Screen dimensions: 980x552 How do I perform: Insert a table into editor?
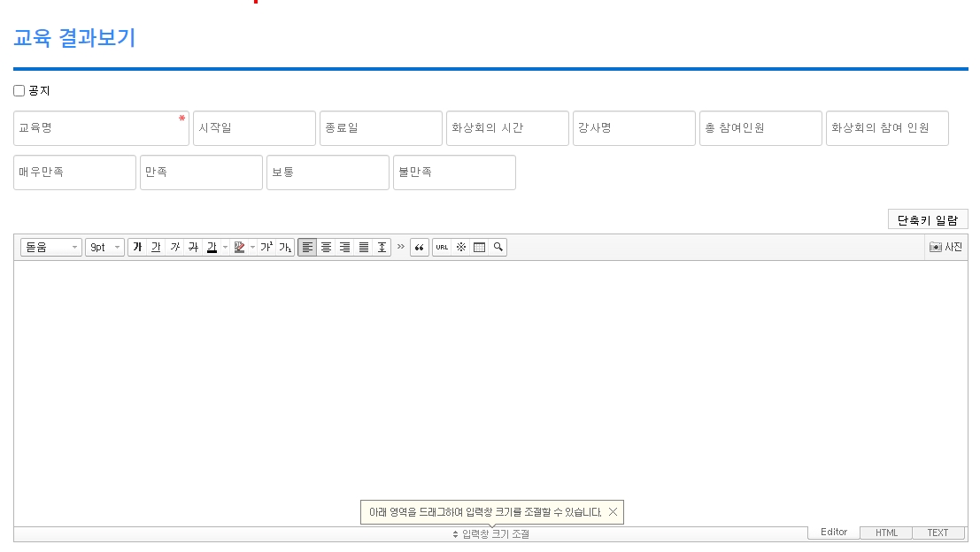coord(479,248)
